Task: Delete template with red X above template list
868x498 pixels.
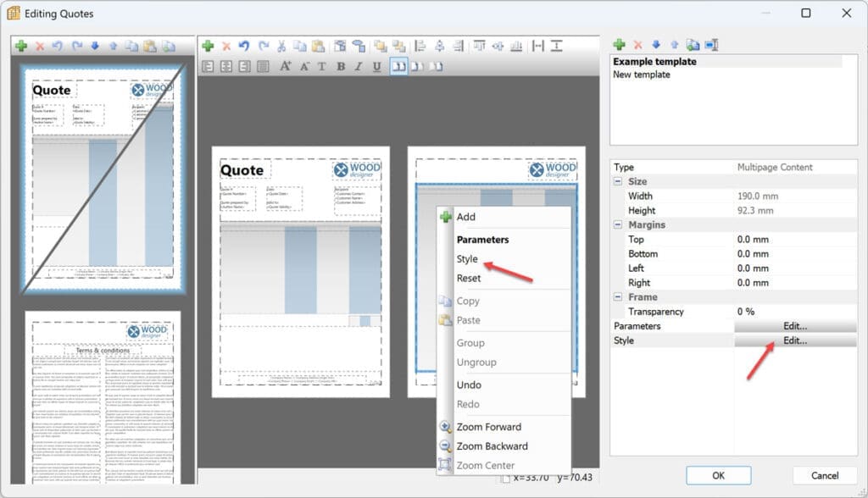Action: click(x=637, y=46)
